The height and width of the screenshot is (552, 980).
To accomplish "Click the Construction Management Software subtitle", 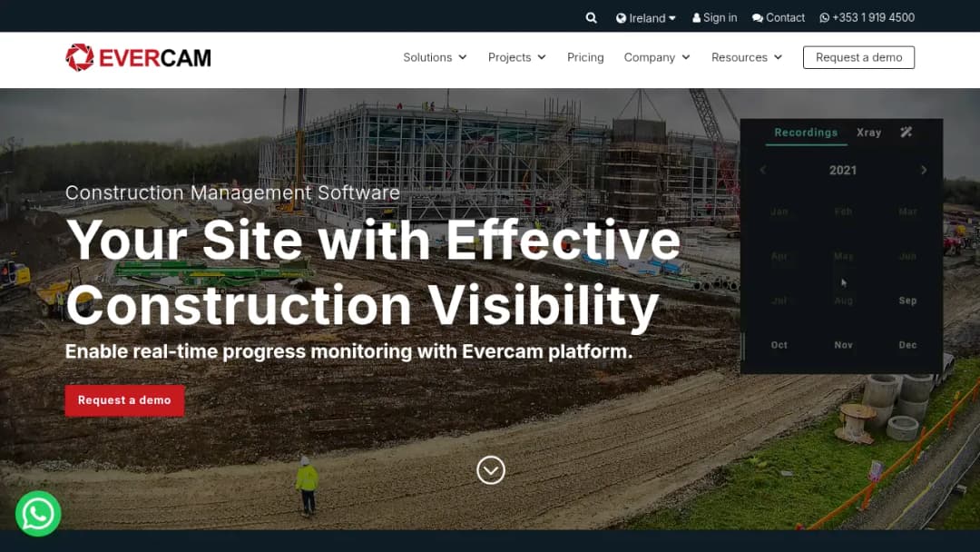I will coord(232,192).
